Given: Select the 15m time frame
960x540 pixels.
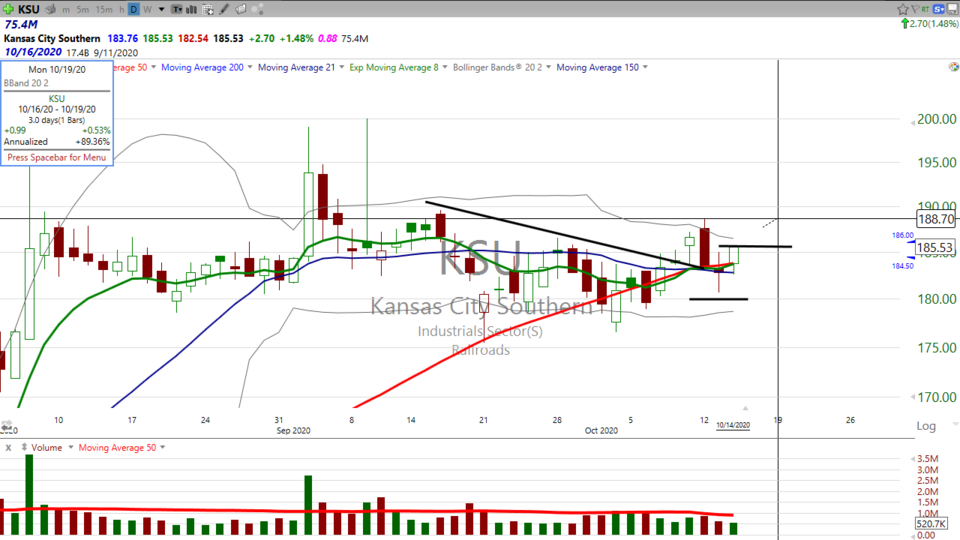Looking at the screenshot, I should (x=104, y=10).
